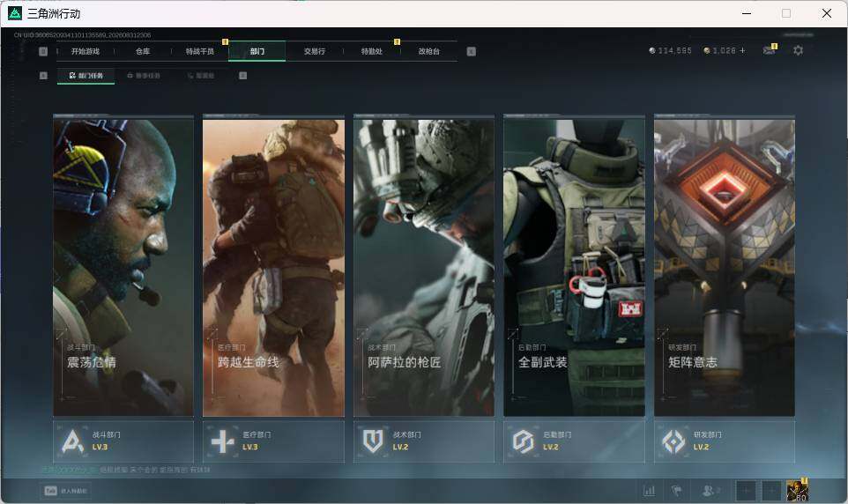Click the flag icon in bottom bar

(677, 491)
